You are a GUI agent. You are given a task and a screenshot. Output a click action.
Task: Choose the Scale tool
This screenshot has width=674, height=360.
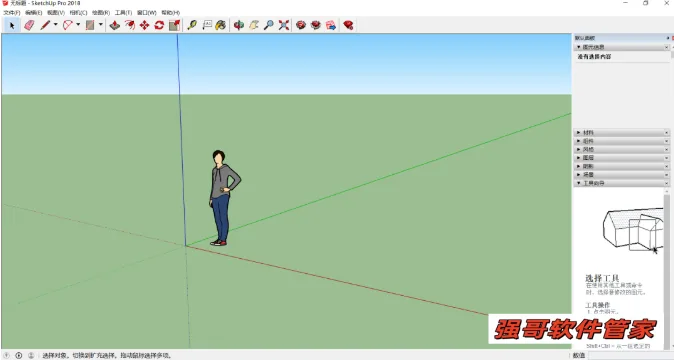[x=174, y=25]
